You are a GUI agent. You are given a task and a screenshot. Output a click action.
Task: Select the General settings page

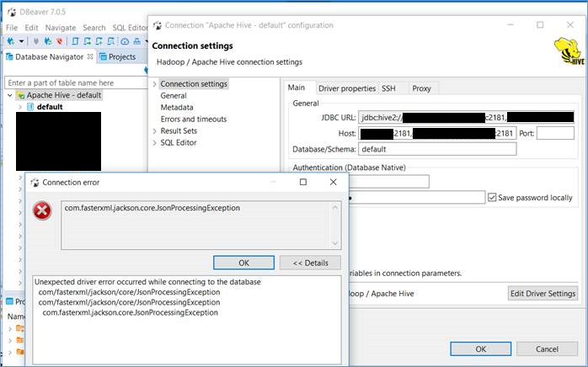click(x=174, y=96)
